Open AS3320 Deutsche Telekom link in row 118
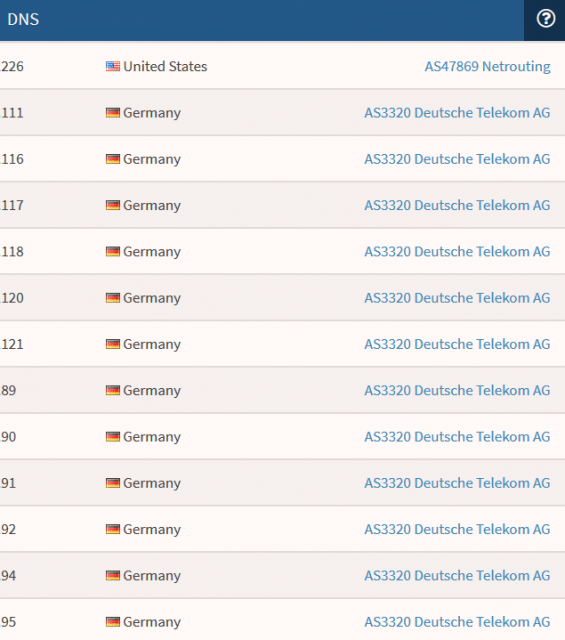565x640 pixels. point(457,251)
